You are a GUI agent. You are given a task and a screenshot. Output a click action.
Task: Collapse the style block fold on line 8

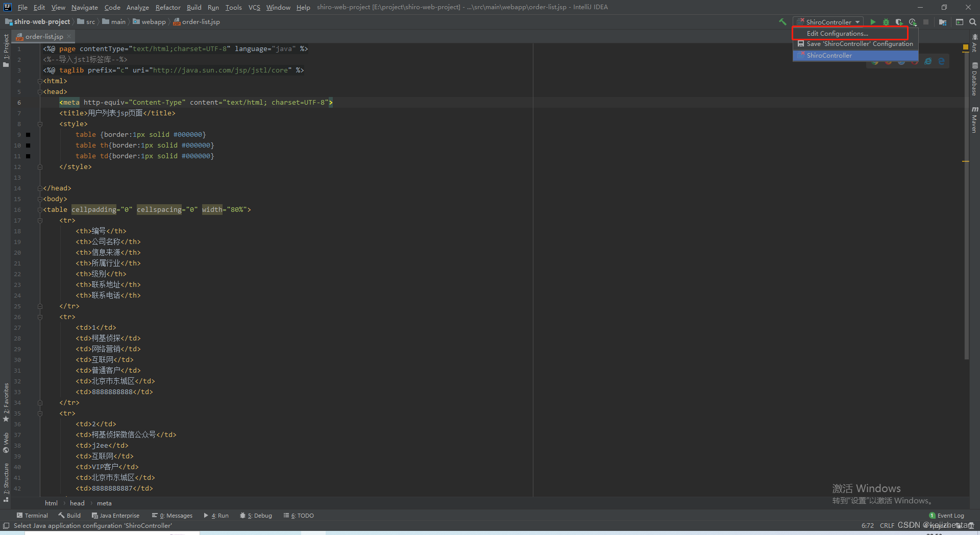click(40, 124)
